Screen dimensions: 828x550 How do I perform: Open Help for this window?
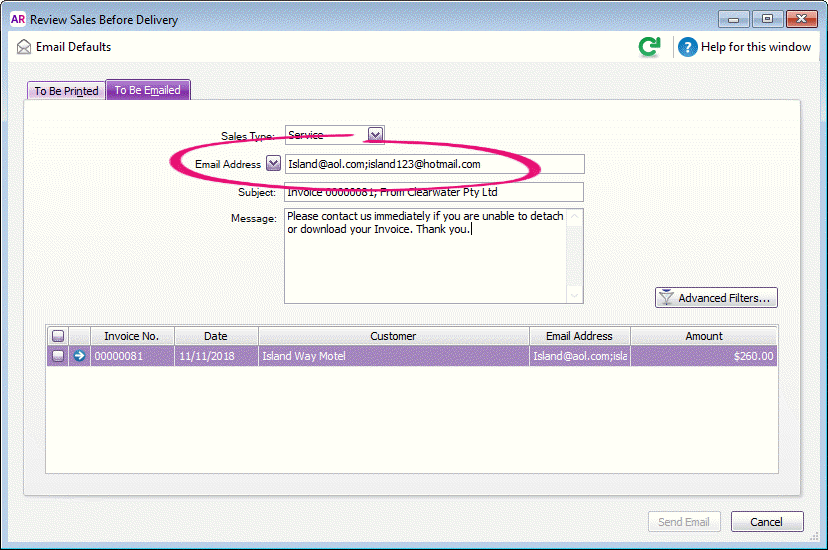(745, 47)
